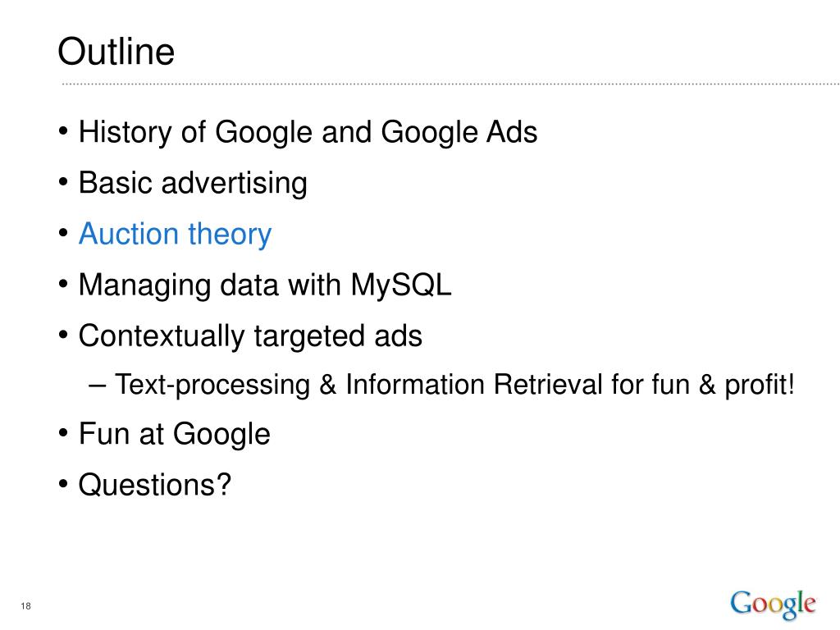Select the Fun at Google bullet
This screenshot has width=840, height=630.
point(174,434)
